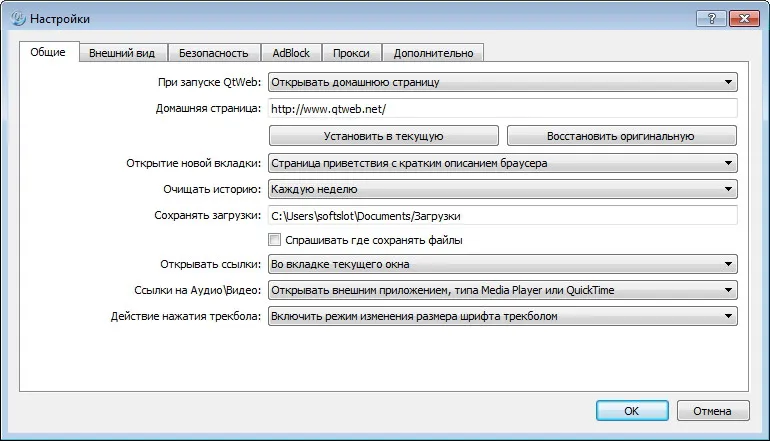Confirm settings with the OK button
The image size is (770, 441).
pyautogui.click(x=632, y=411)
